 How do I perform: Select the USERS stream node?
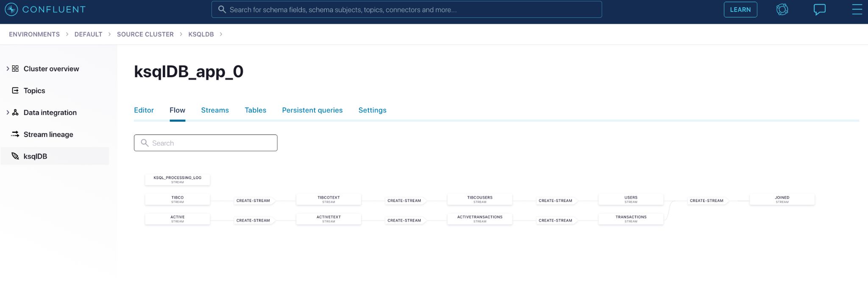tap(631, 199)
